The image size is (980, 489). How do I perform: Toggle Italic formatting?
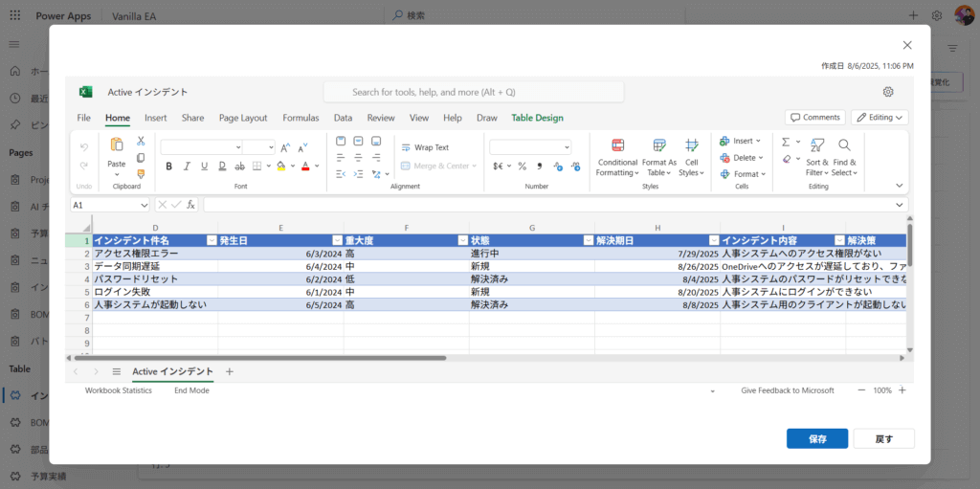[x=187, y=166]
